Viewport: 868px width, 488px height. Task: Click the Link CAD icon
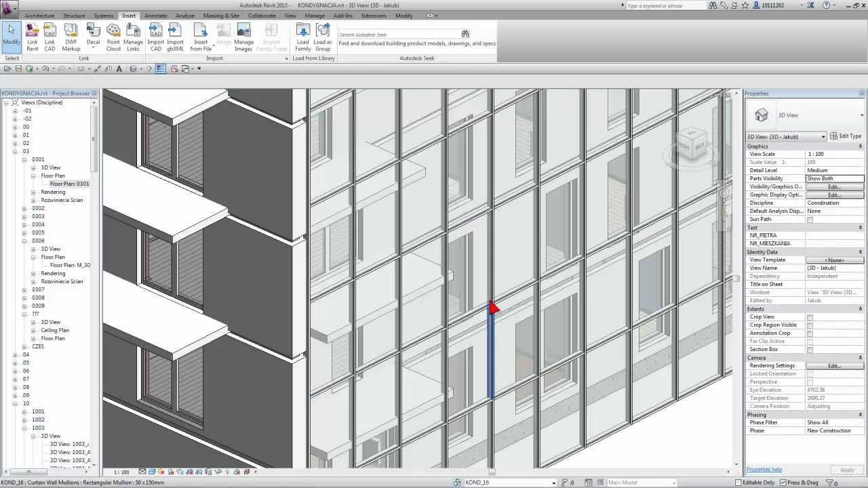[x=50, y=37]
